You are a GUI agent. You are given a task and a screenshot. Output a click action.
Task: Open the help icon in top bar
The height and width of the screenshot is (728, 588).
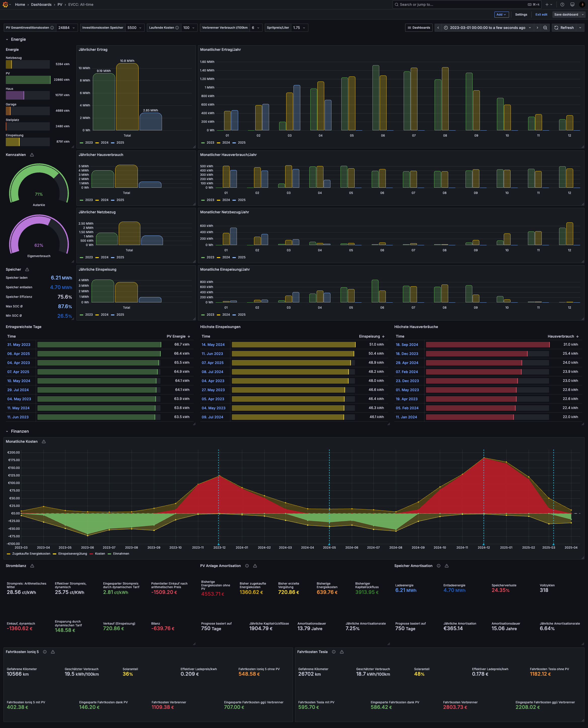pyautogui.click(x=562, y=5)
